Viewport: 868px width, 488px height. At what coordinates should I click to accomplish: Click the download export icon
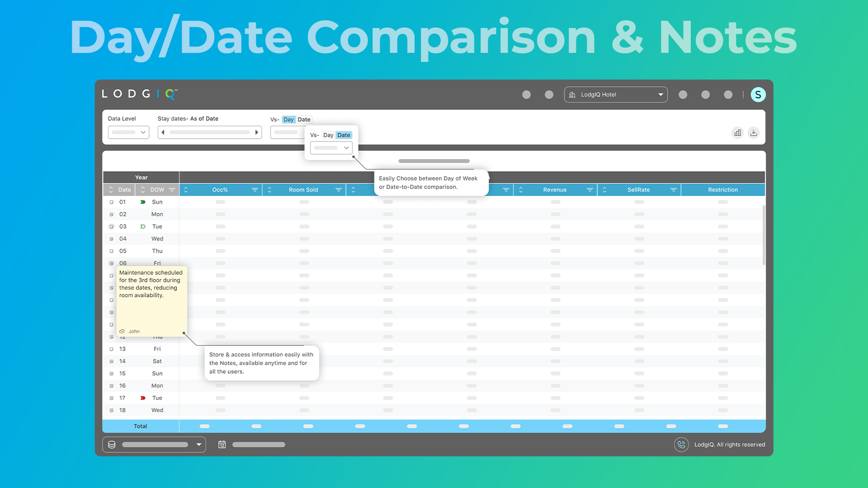tap(754, 133)
